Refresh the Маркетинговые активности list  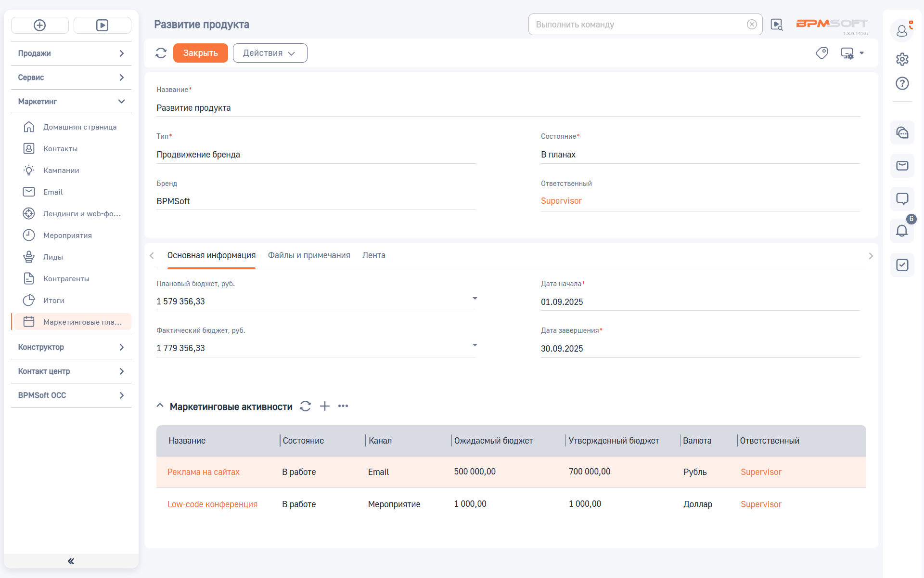(x=305, y=406)
